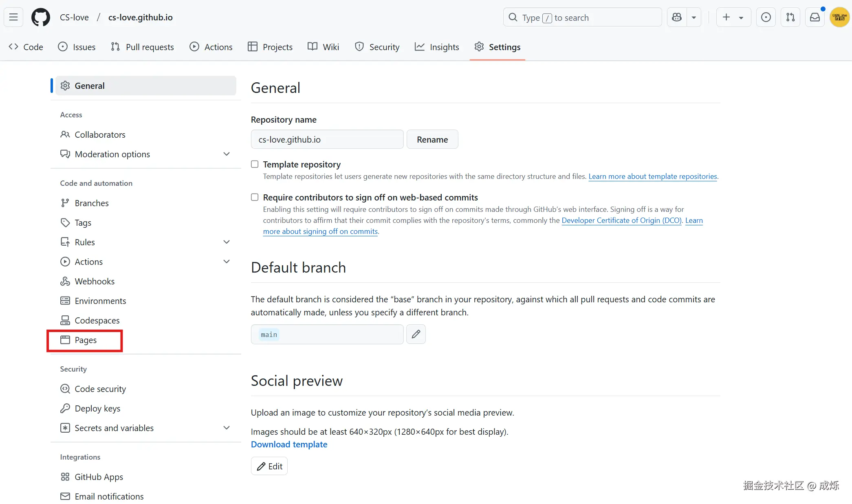The image size is (852, 504).
Task: Open the pull requests icon in the header
Action: (790, 17)
